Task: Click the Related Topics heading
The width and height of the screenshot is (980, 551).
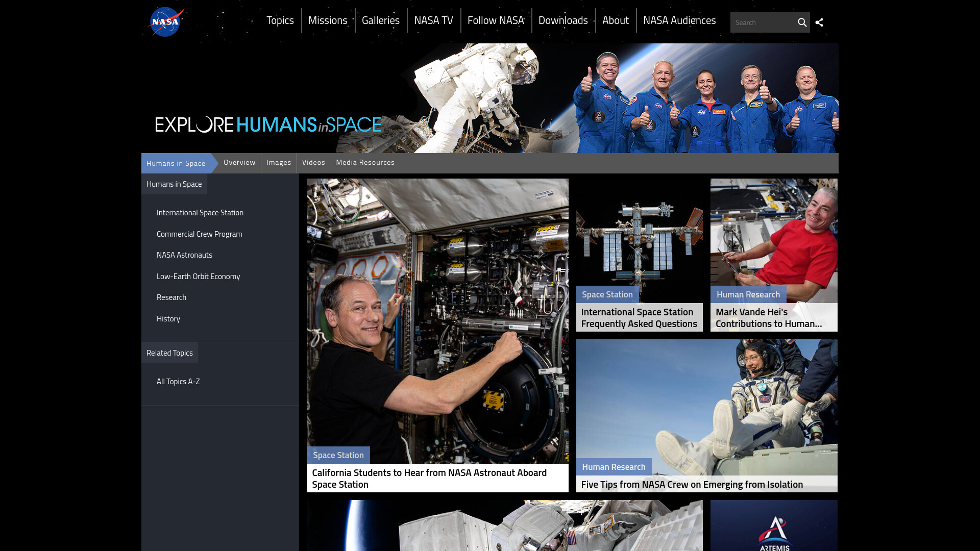Action: pyautogui.click(x=169, y=353)
